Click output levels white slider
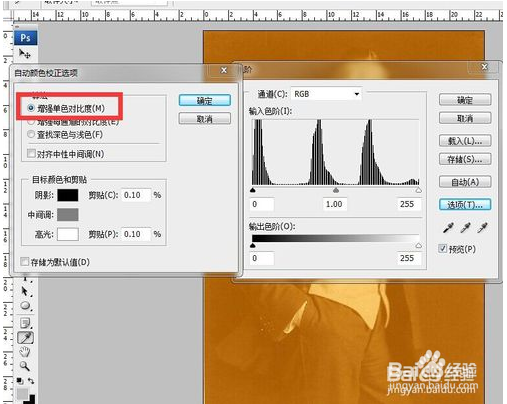Screen dimensions: 507x404 pyautogui.click(x=419, y=246)
